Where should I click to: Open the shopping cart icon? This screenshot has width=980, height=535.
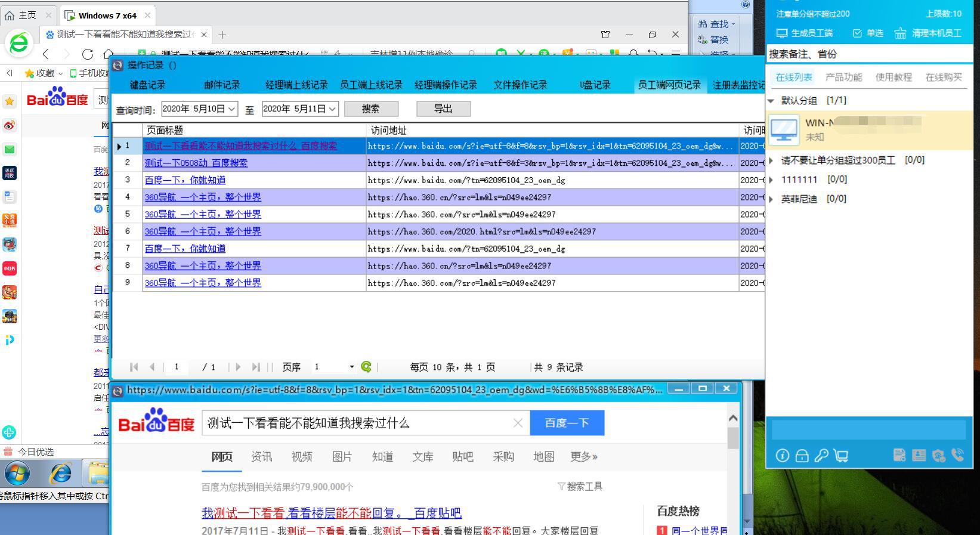click(841, 456)
